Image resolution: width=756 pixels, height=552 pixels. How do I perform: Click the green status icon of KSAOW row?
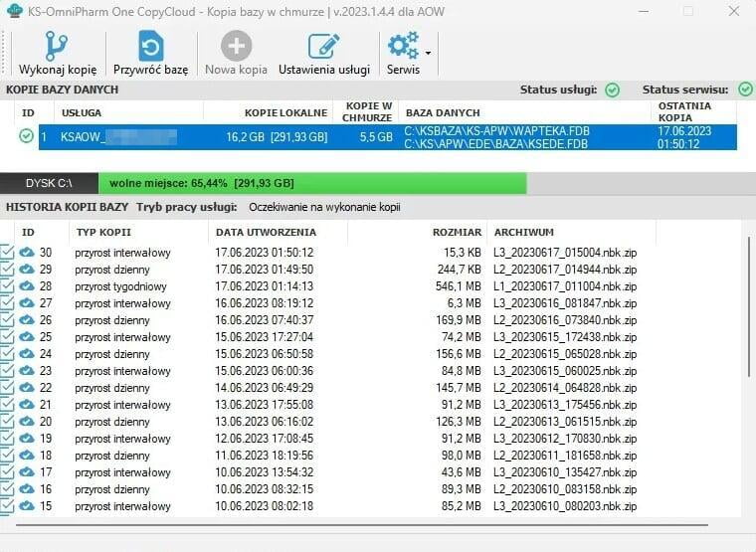coord(26,136)
